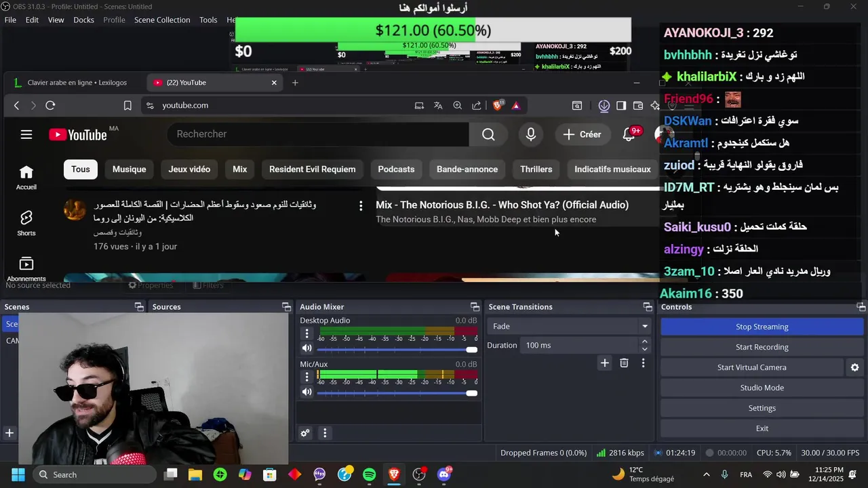This screenshot has width=868, height=488.
Task: Click Exit in OBS Controls
Action: click(762, 428)
